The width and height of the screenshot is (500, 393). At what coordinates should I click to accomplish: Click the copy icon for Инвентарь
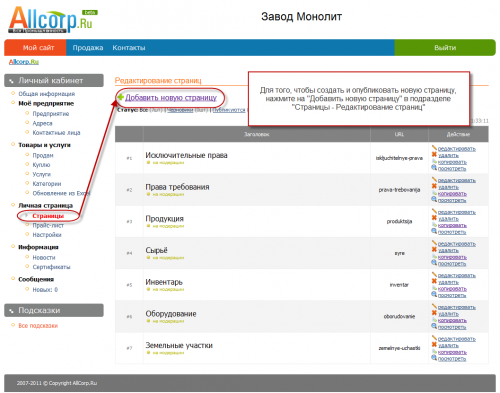(x=434, y=288)
